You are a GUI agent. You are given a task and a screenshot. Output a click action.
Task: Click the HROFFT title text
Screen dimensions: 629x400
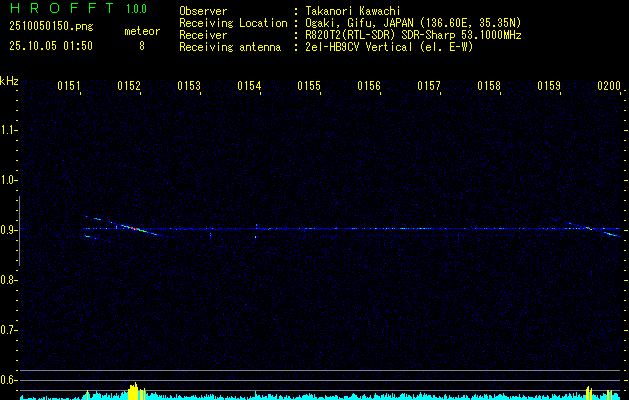point(61,10)
